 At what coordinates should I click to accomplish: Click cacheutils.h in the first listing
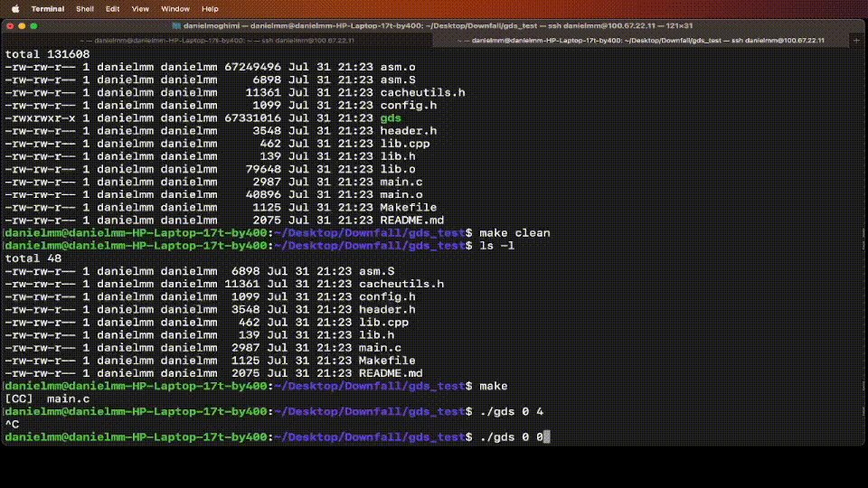422,92
